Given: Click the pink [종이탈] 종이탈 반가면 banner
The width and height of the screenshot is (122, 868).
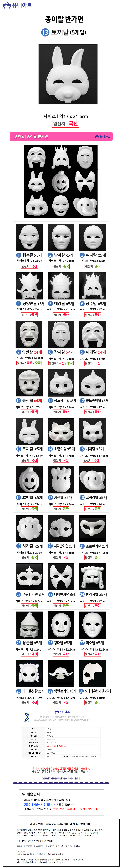Looking at the screenshot, I should (61, 136).
